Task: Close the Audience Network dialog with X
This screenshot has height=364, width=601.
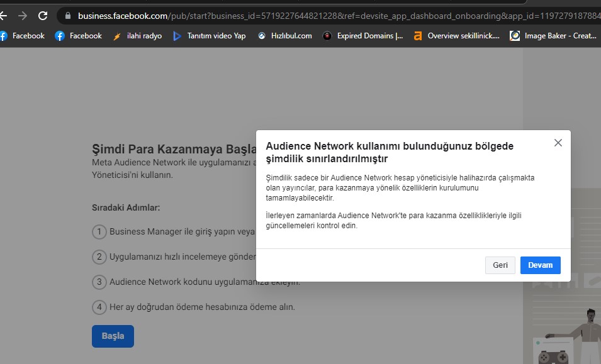Action: (558, 143)
